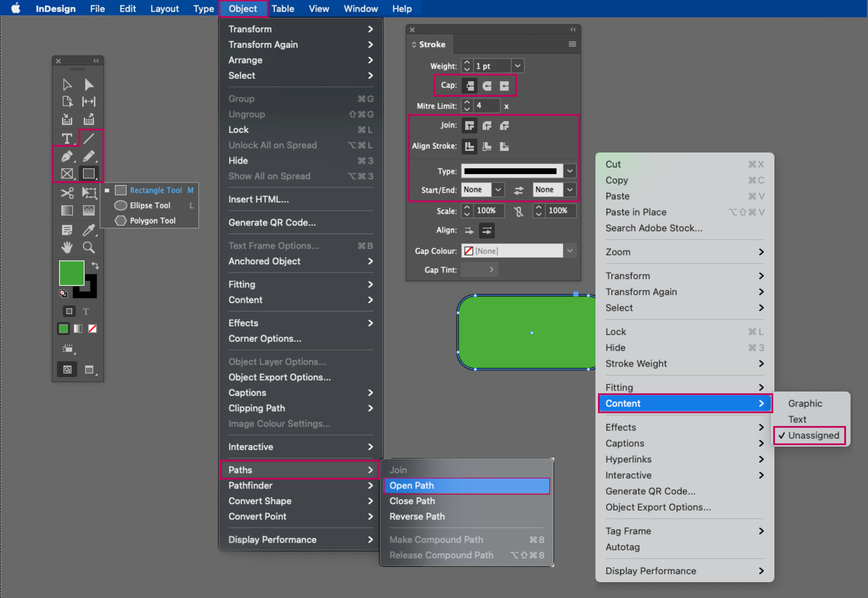Click the round cap icon
The height and width of the screenshot is (598, 868).
click(487, 86)
